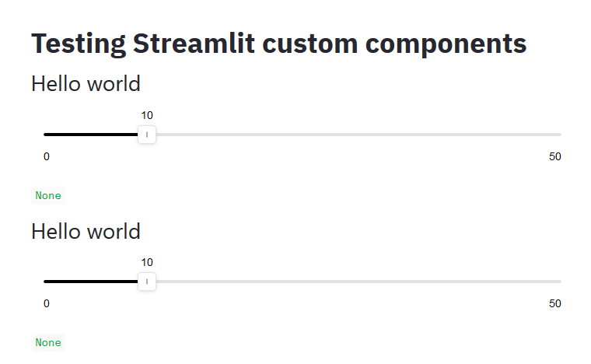Click the far left start of top slider track
591x364 pixels.
click(46, 135)
